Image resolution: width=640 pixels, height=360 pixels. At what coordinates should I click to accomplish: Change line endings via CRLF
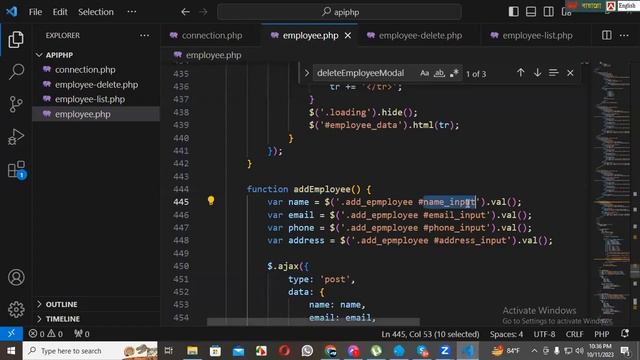574,334
